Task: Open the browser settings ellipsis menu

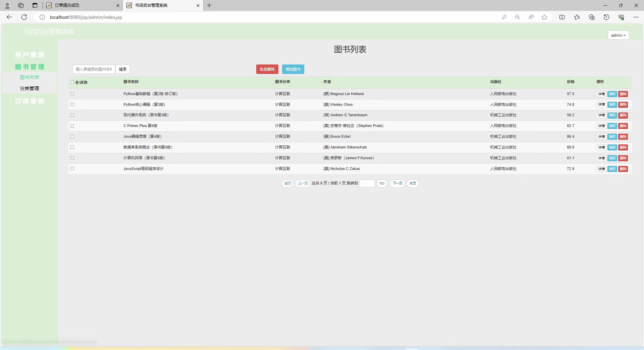Action: [636, 17]
